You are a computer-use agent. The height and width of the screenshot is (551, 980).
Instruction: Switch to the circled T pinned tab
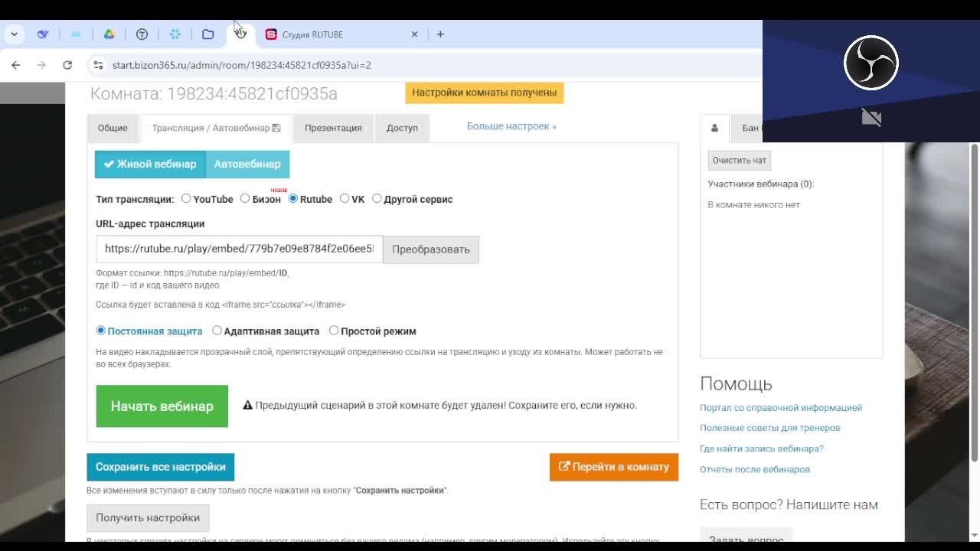point(142,34)
